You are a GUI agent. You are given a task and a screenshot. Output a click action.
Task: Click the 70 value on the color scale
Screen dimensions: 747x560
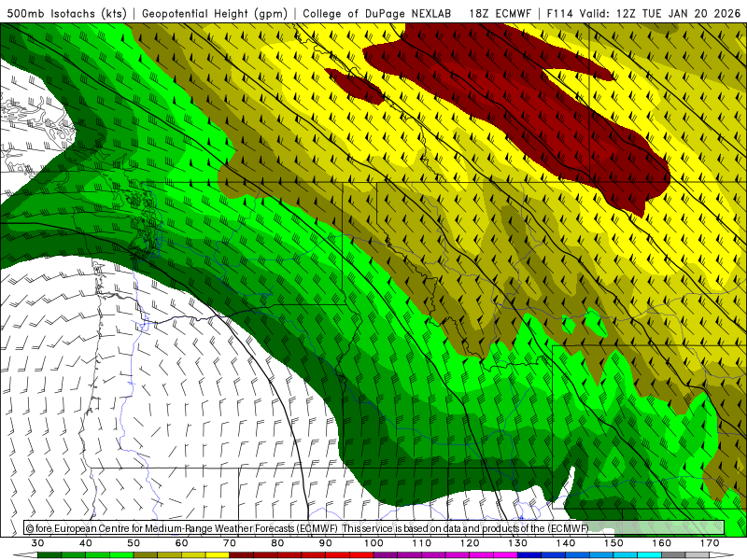[x=230, y=543]
